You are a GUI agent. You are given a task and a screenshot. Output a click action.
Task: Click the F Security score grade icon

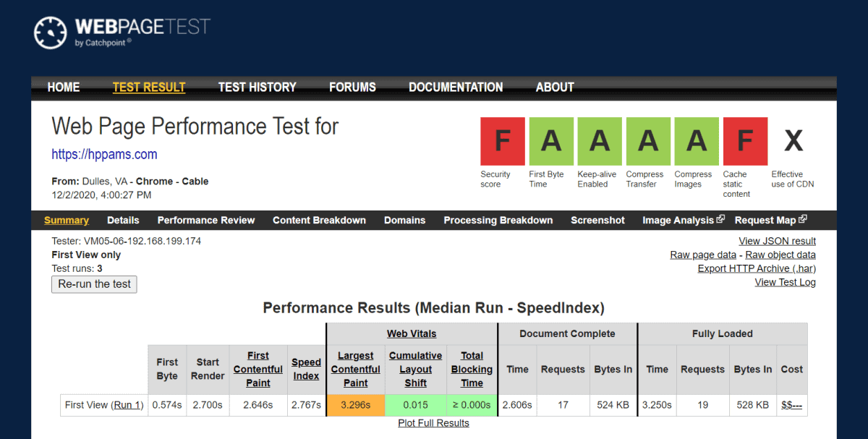click(502, 141)
